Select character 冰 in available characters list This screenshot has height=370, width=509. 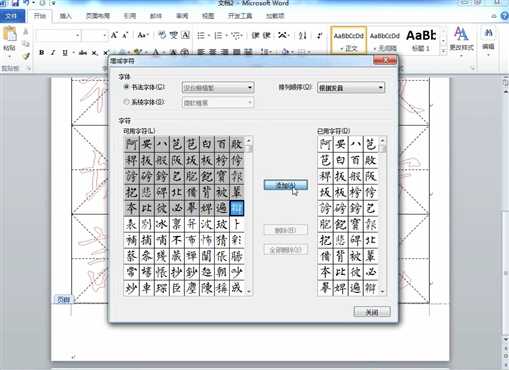(x=161, y=224)
